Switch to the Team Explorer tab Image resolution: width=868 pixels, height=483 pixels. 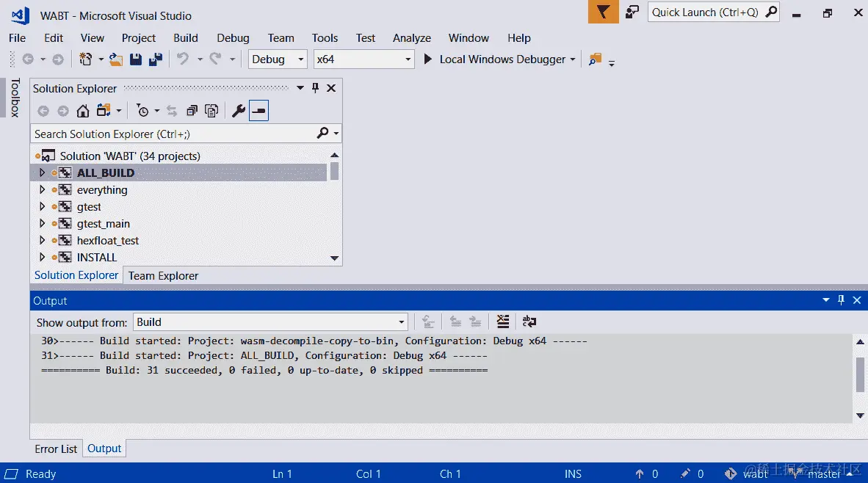click(163, 275)
